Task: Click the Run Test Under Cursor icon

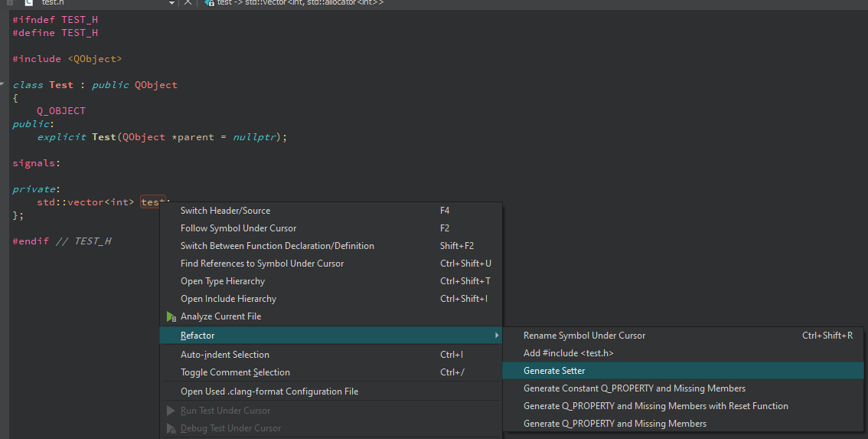Action: click(x=171, y=411)
